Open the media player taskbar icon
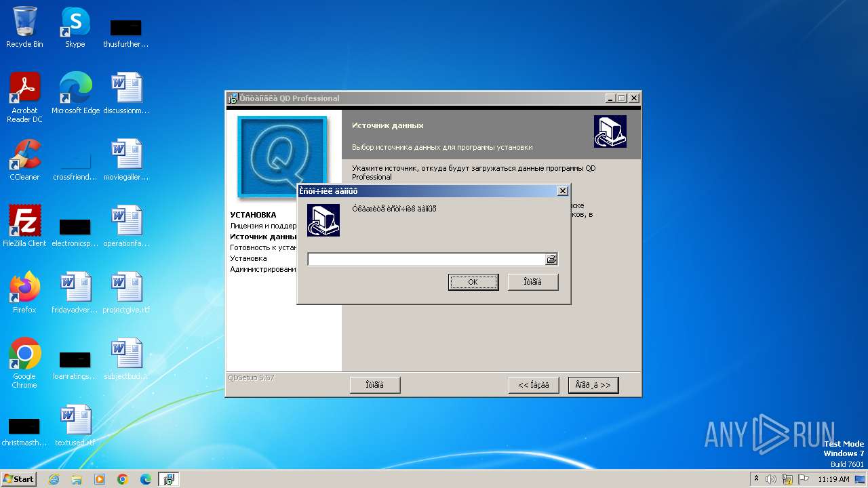The image size is (868, 488). click(100, 479)
